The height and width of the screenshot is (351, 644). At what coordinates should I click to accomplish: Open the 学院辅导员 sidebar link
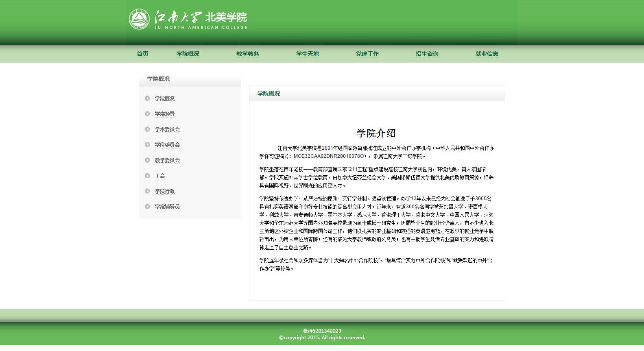point(167,207)
